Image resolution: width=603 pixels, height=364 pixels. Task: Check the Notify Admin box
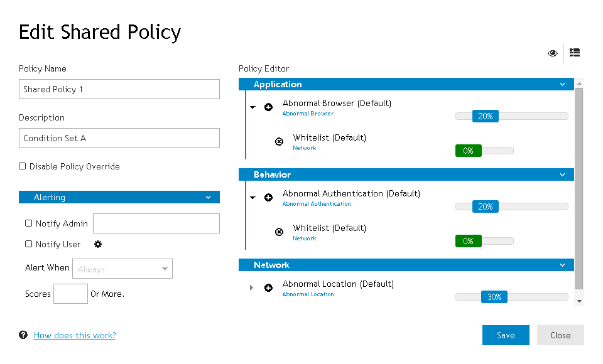point(29,223)
